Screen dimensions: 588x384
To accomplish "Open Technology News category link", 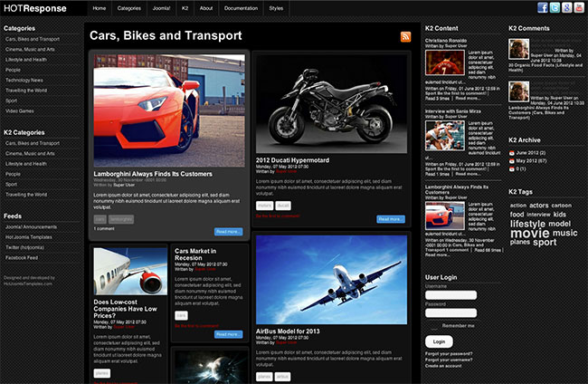I will [24, 80].
